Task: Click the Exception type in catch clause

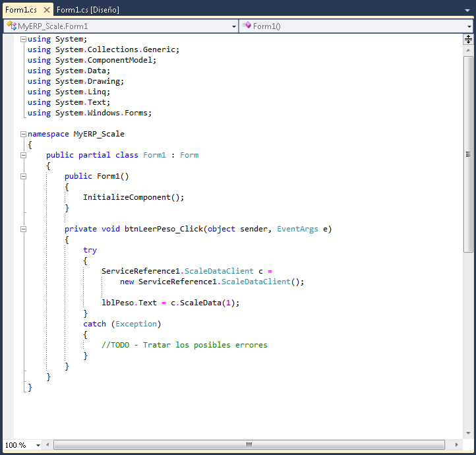Action: [136, 324]
